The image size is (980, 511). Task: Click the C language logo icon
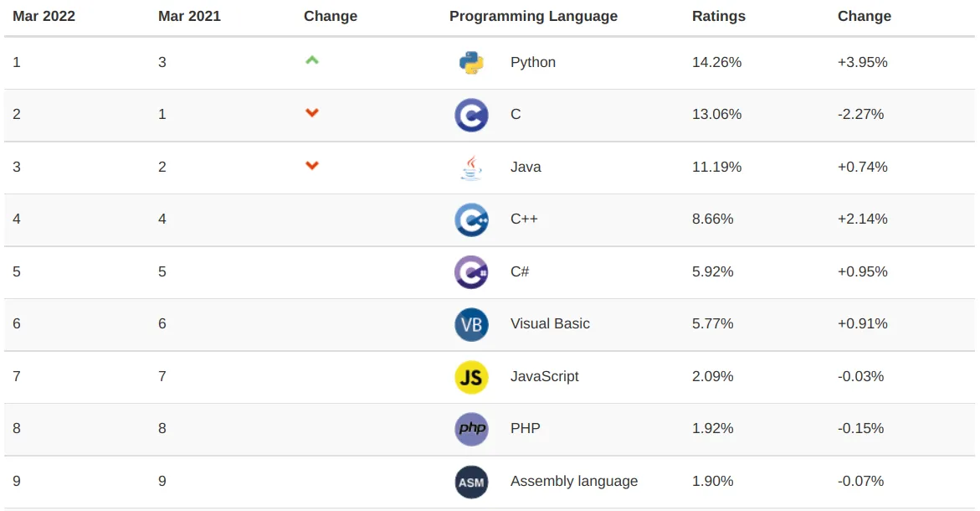471,115
